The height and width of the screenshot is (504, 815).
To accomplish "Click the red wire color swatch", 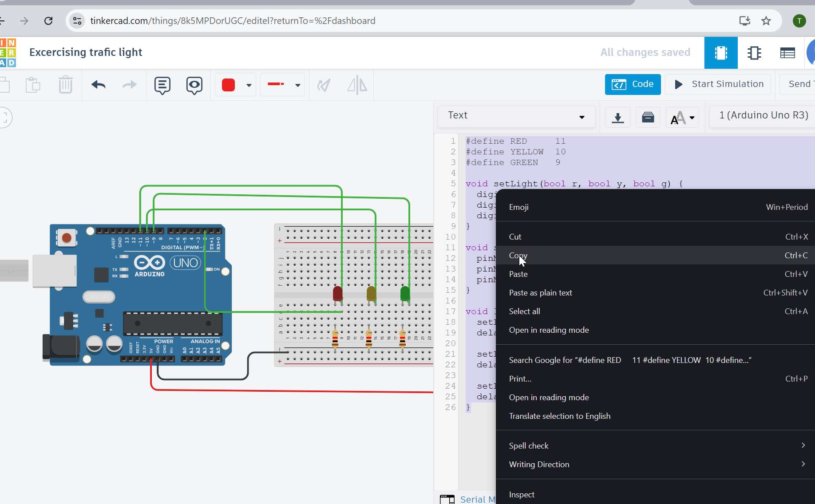I will coord(228,85).
